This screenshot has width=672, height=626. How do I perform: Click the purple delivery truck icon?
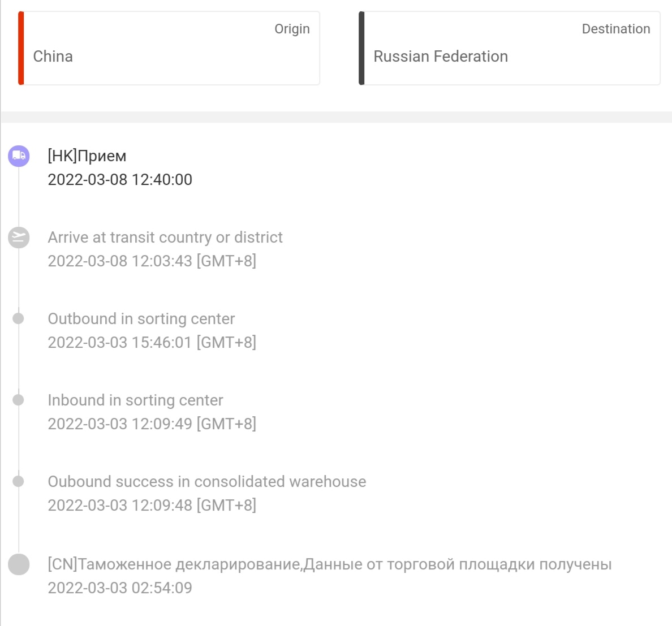(x=19, y=156)
